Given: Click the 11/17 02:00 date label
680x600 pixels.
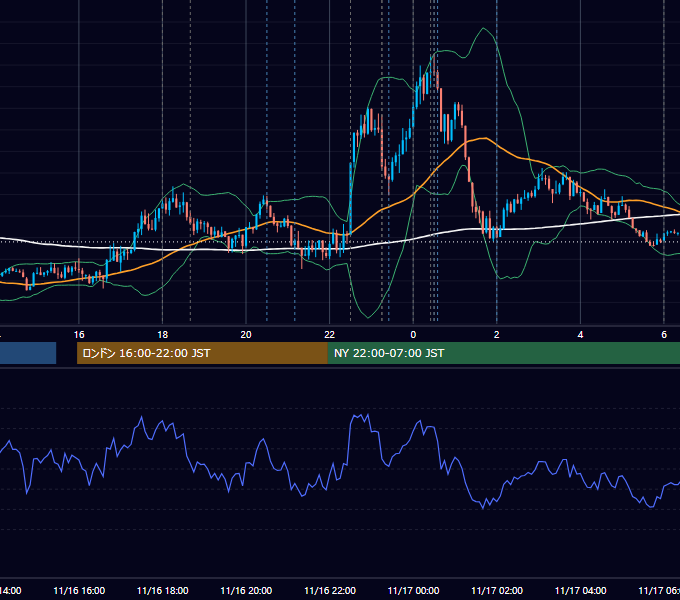Looking at the screenshot, I should click(497, 591).
